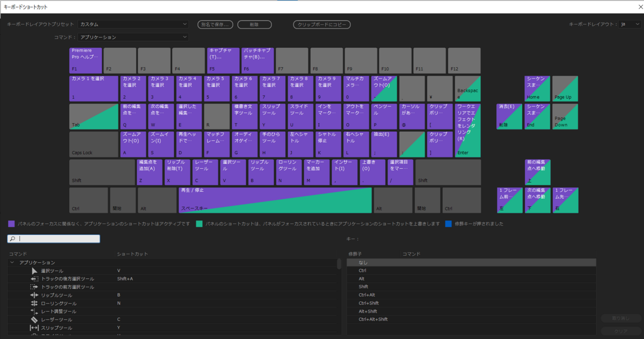Viewport: 644px width, 339px height.
Task: Click the H key labeled 手のひらツール
Action: pos(273,144)
